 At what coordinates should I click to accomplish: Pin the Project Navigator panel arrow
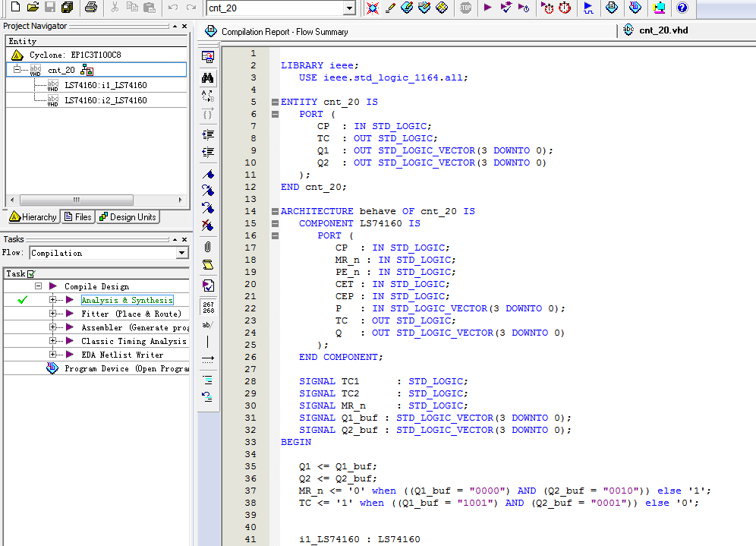point(175,26)
